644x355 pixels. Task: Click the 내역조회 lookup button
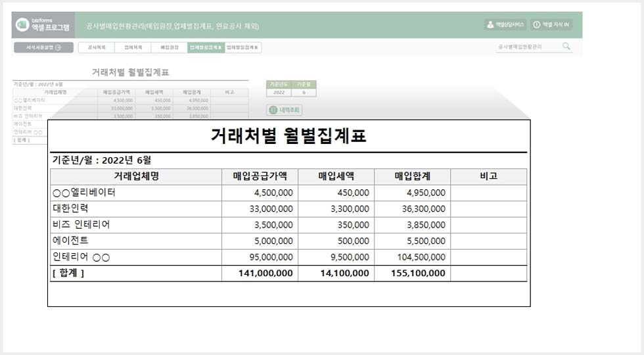[x=285, y=110]
